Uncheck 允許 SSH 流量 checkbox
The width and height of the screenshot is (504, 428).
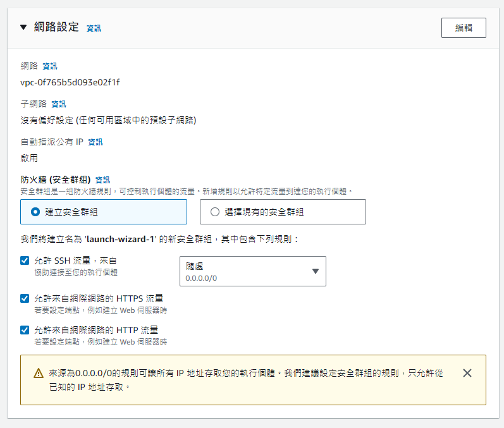tap(25, 260)
